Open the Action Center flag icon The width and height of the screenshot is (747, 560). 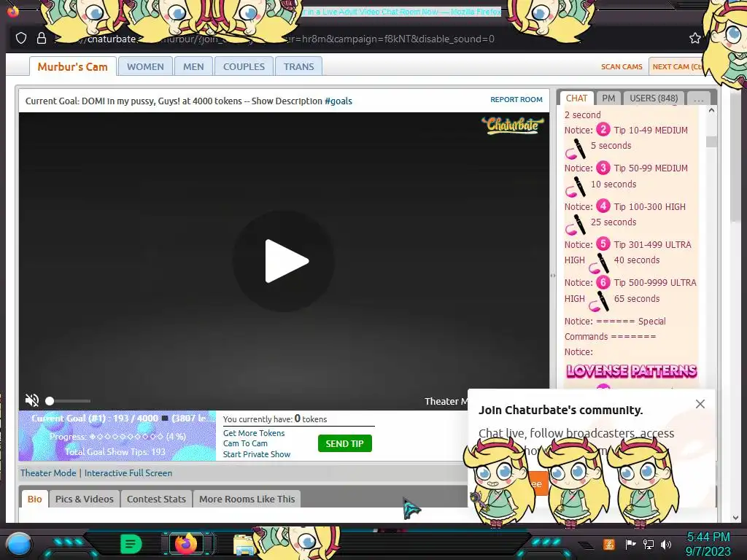coord(630,544)
